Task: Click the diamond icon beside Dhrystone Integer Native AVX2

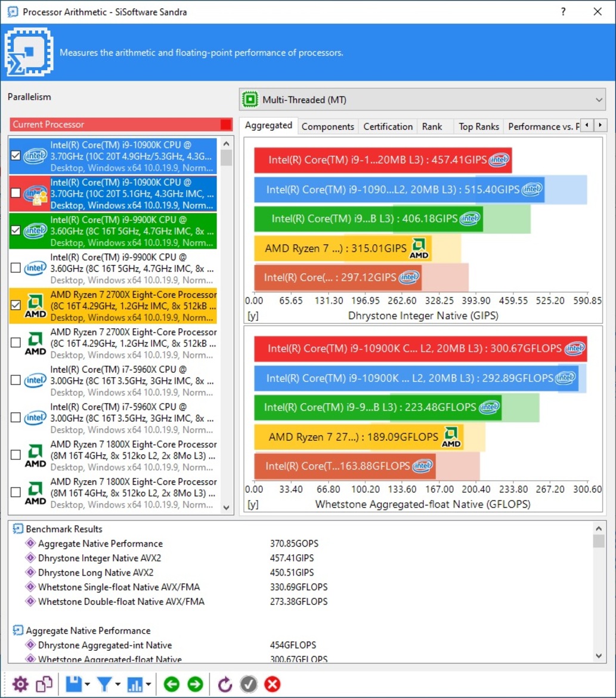Action: point(30,557)
